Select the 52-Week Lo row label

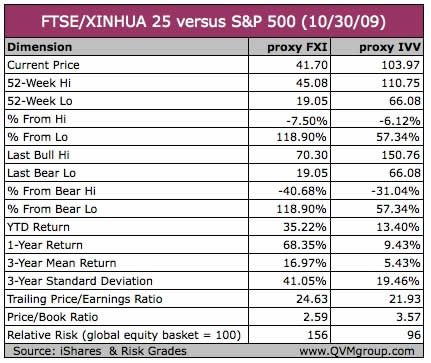(x=40, y=101)
